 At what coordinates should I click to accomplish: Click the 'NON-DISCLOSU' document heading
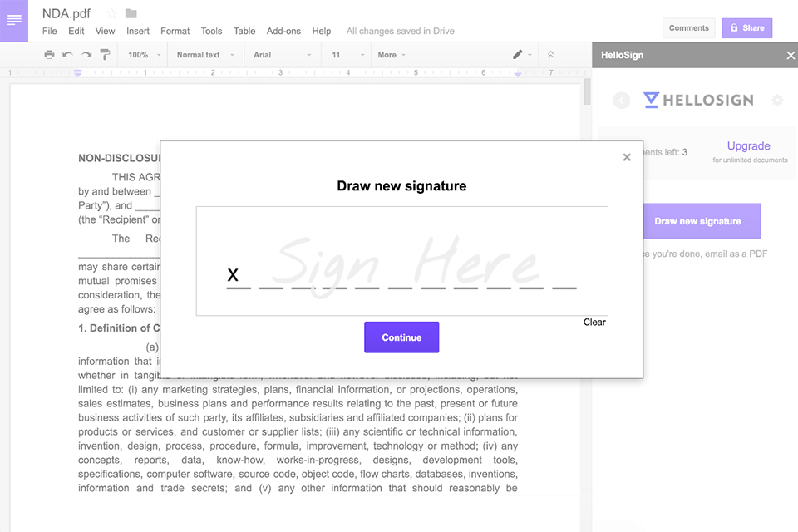119,158
